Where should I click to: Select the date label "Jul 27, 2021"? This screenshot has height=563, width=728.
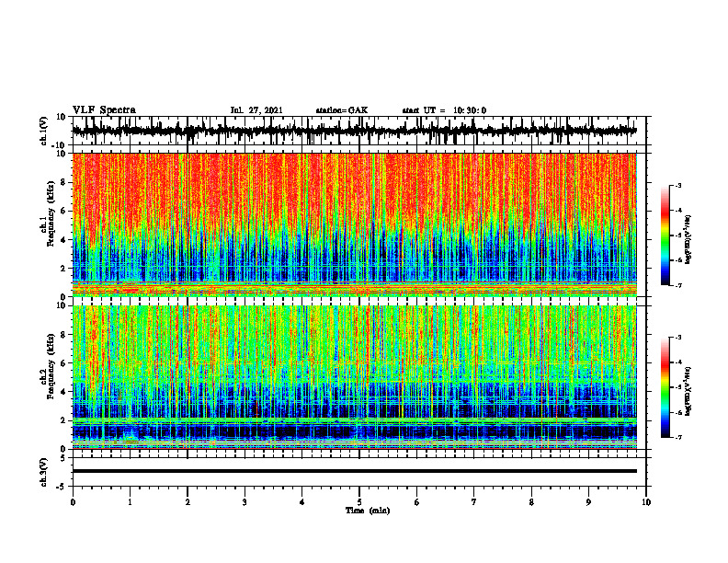pos(256,110)
